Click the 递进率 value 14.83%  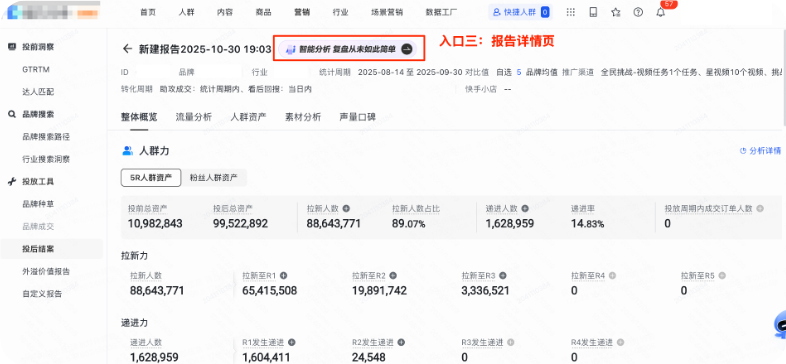tap(587, 224)
